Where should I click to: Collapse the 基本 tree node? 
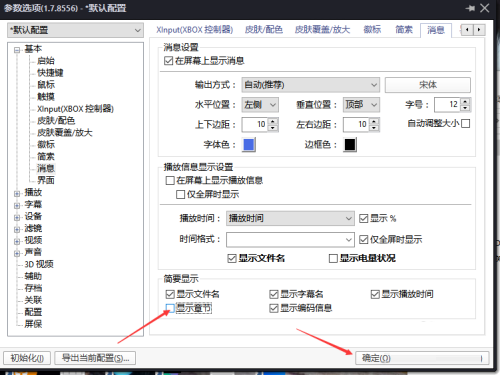[x=17, y=50]
